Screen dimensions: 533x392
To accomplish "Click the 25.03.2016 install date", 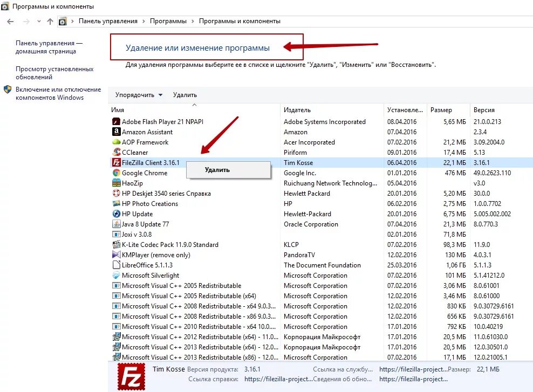I will point(402,265).
